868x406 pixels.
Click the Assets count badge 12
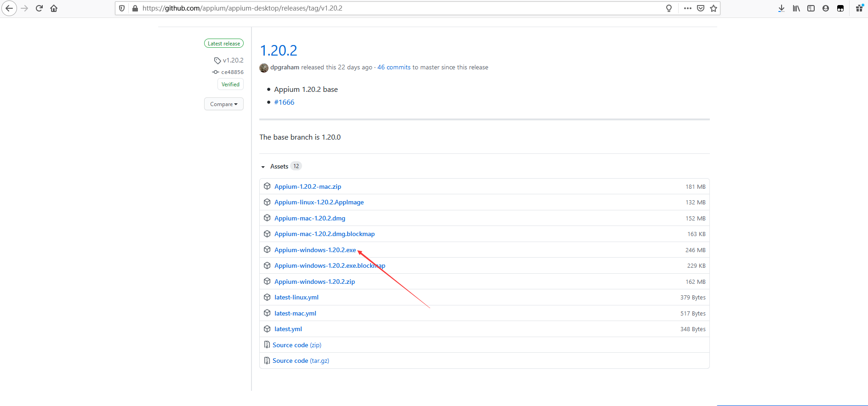tap(296, 166)
